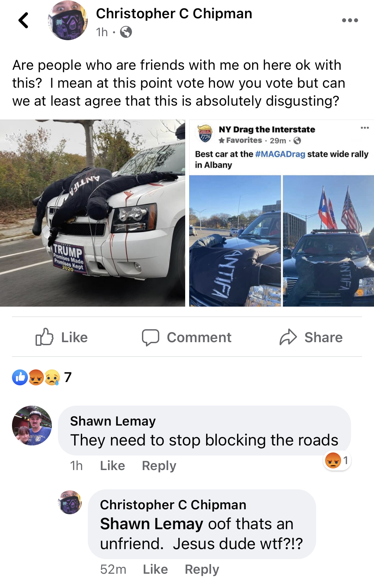Open Christopher's small avatar in the reply
The image size is (374, 588).
point(70,502)
